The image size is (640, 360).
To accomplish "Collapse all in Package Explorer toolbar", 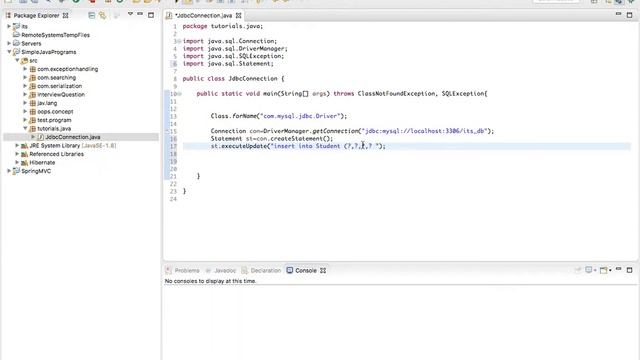I will pyautogui.click(x=91, y=15).
